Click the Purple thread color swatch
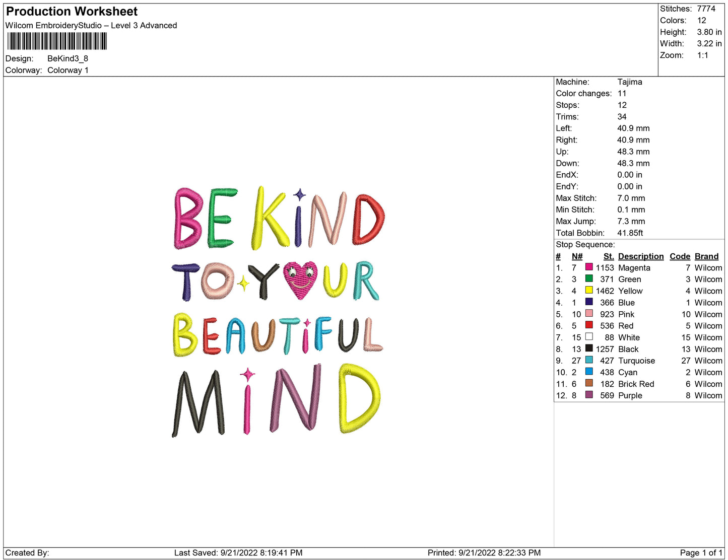 pyautogui.click(x=589, y=395)
